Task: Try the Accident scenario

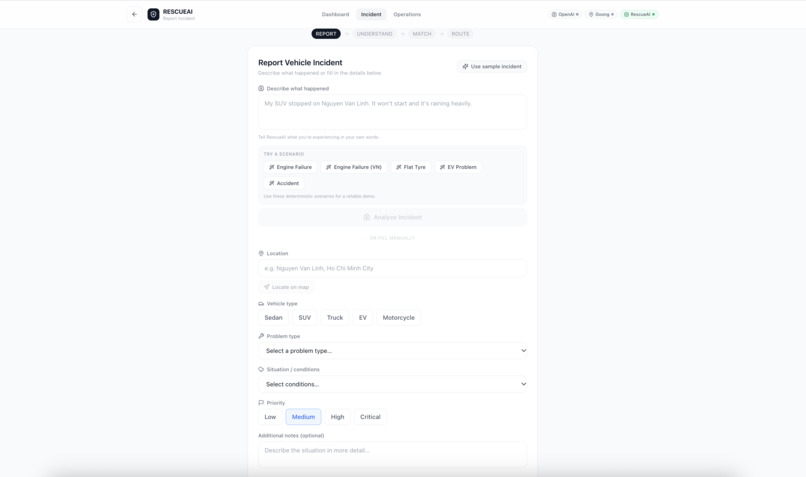Action: click(284, 183)
